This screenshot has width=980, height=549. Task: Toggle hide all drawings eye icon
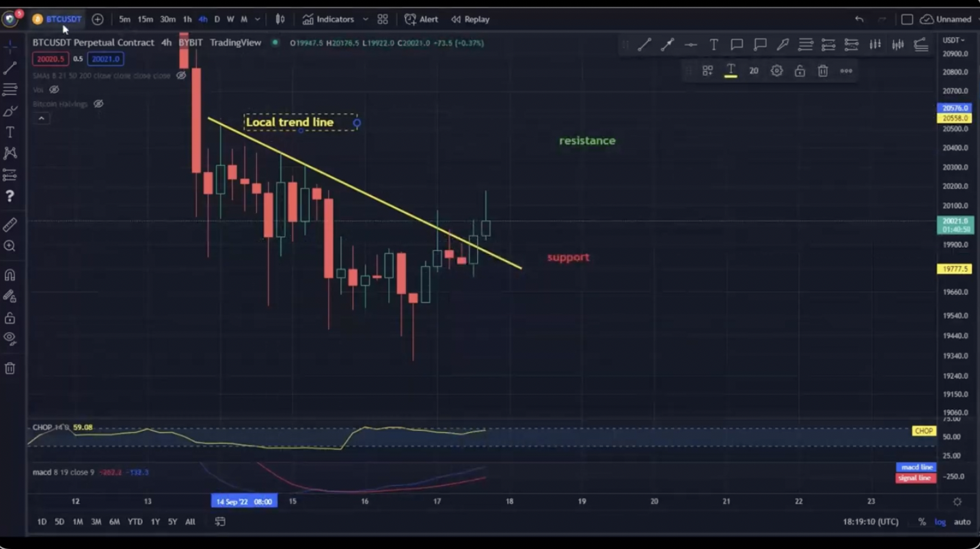[10, 338]
